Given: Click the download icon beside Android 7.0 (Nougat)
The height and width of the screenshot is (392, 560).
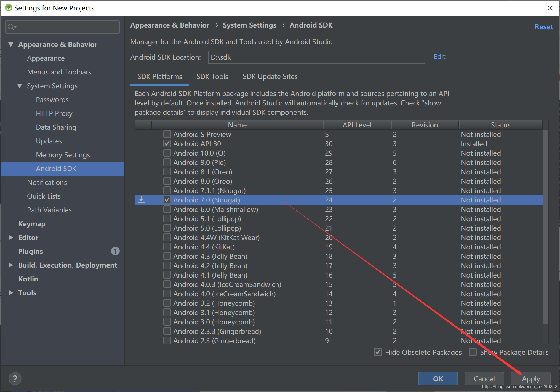Looking at the screenshot, I should [141, 200].
